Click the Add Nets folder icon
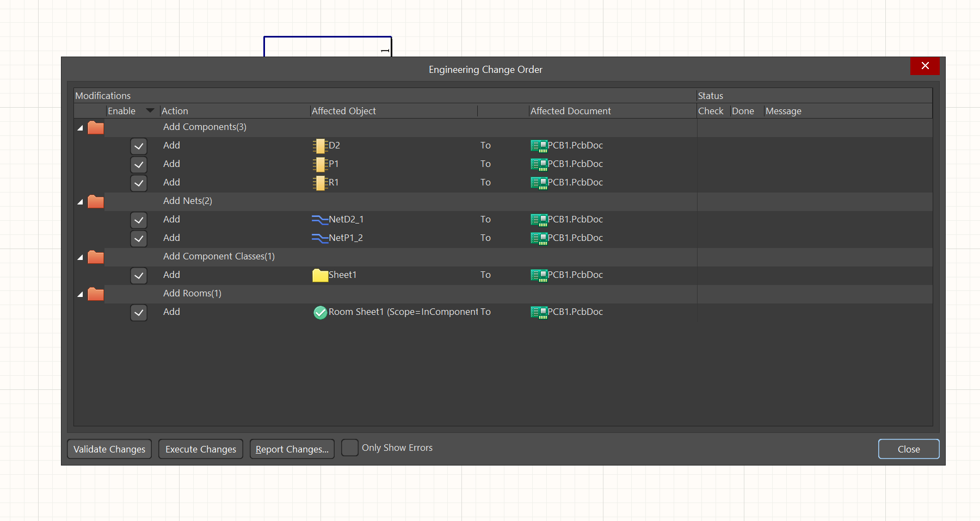Screen dimensions: 980x521 click(96, 202)
